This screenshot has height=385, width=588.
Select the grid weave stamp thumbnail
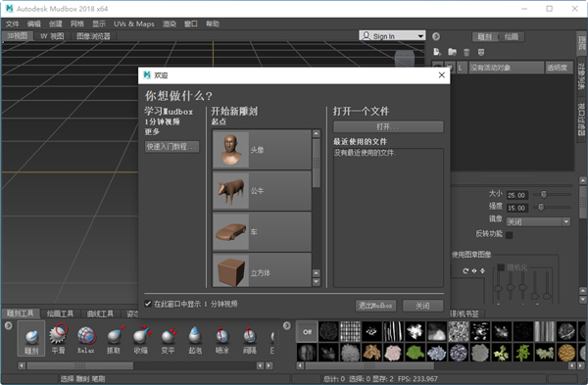tap(350, 332)
